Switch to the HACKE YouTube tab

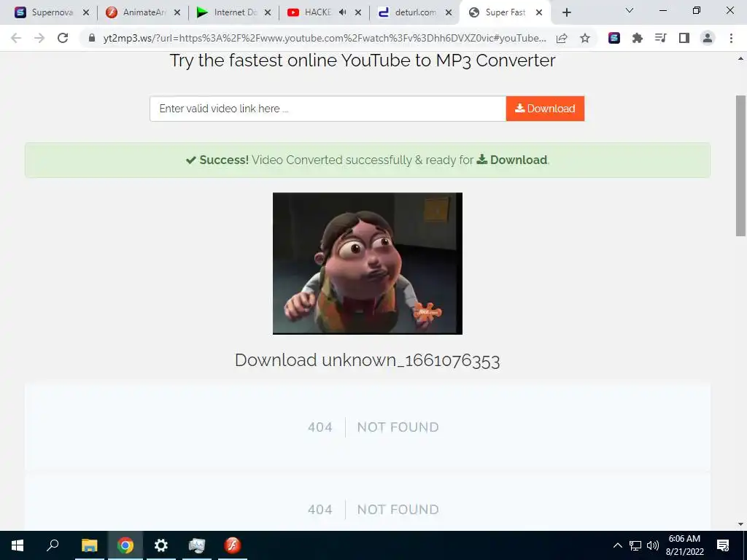pos(309,12)
